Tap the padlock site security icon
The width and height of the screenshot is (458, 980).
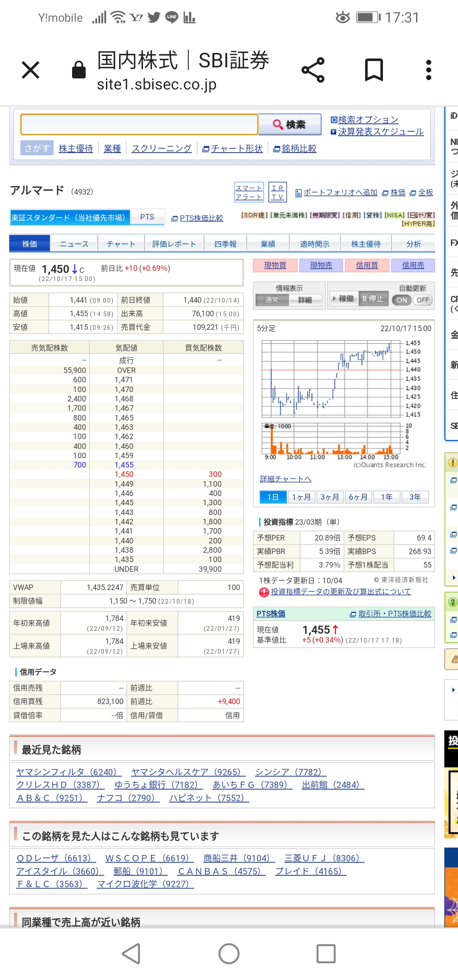point(79,70)
